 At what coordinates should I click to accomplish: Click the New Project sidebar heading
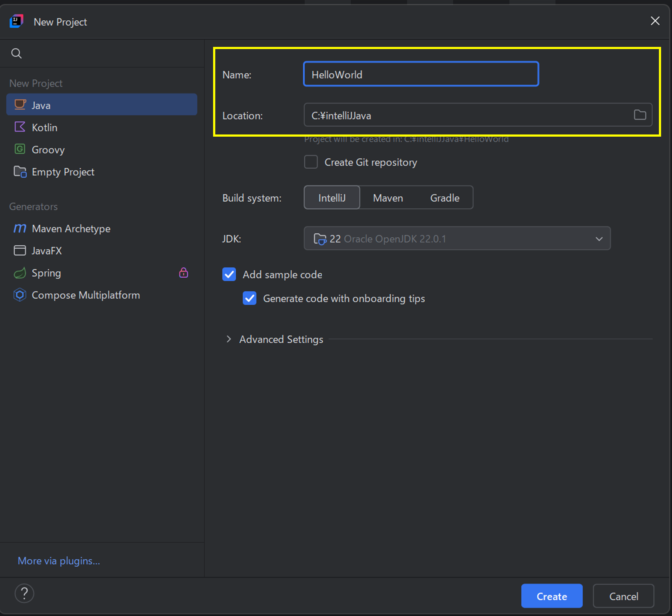[36, 84]
